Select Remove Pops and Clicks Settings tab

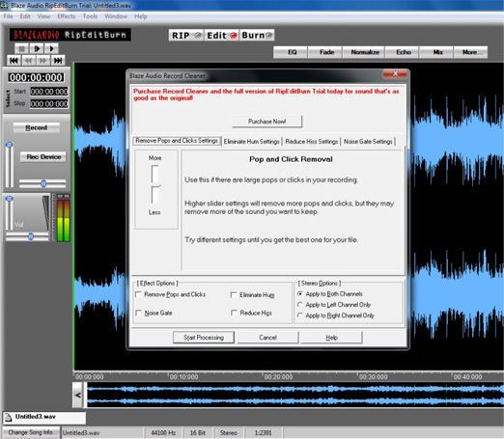click(x=177, y=141)
